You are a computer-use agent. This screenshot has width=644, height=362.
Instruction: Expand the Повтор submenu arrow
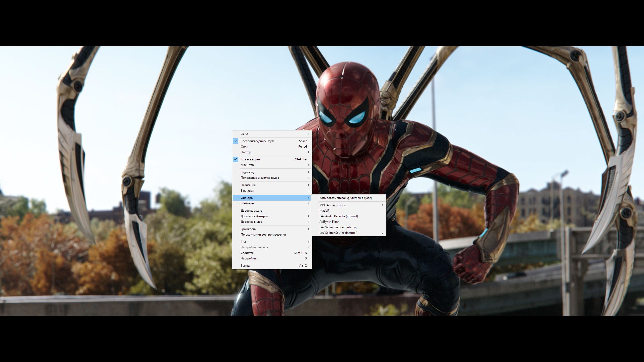coord(308,152)
